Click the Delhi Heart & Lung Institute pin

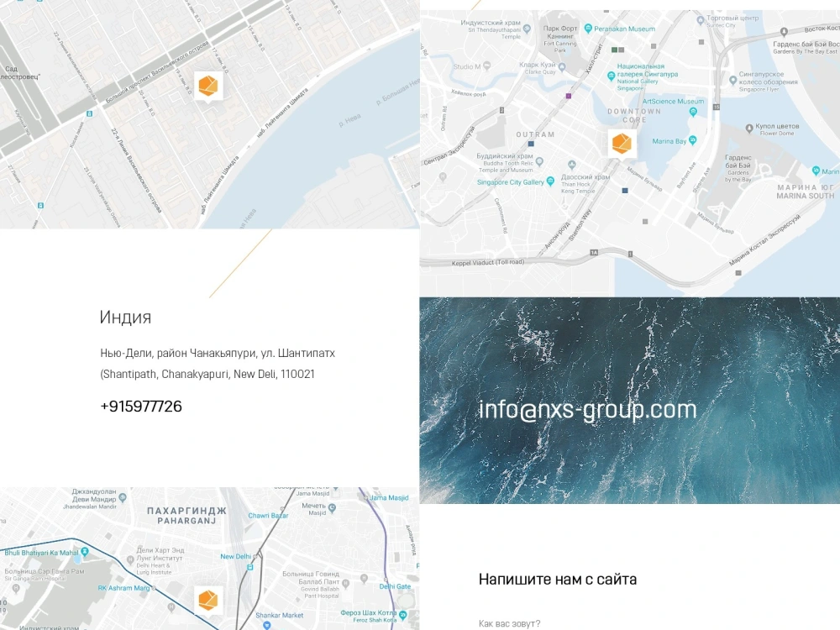pyautogui.click(x=130, y=559)
